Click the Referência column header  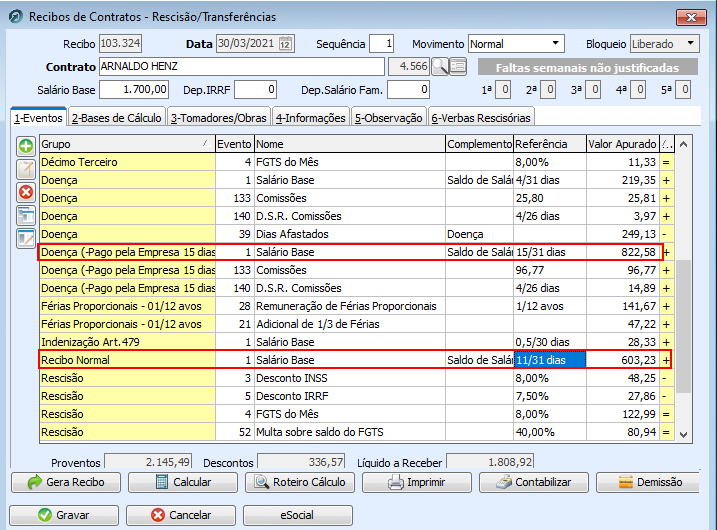click(550, 144)
